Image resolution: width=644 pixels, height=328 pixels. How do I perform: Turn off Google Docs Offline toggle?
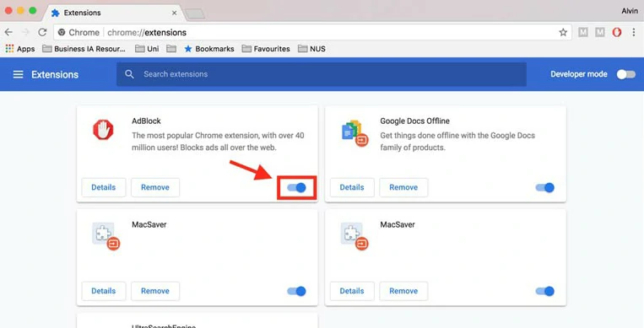click(x=545, y=187)
